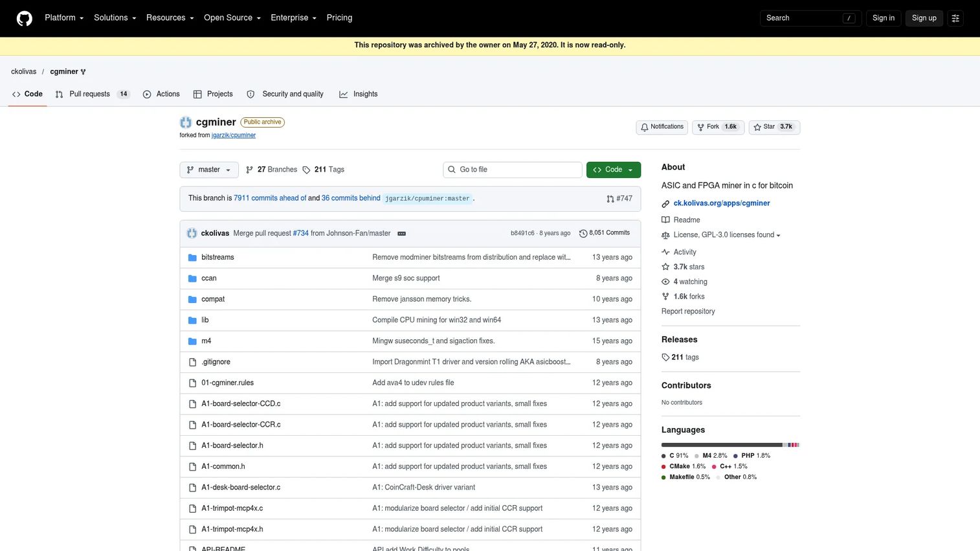
Task: Open the Projects tab
Action: pos(213,95)
